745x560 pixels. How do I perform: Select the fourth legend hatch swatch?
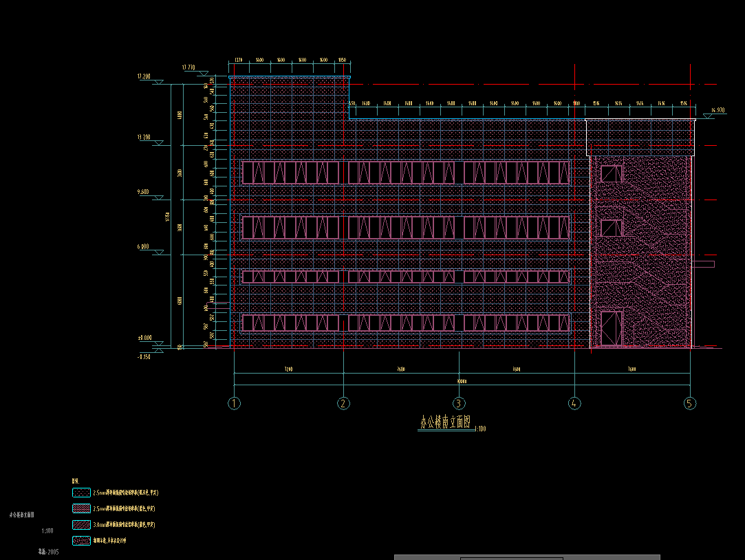point(81,541)
